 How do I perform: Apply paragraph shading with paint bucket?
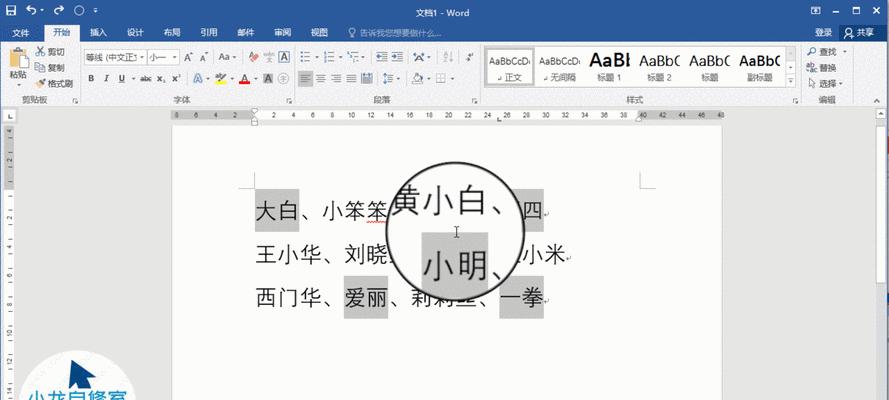click(417, 79)
